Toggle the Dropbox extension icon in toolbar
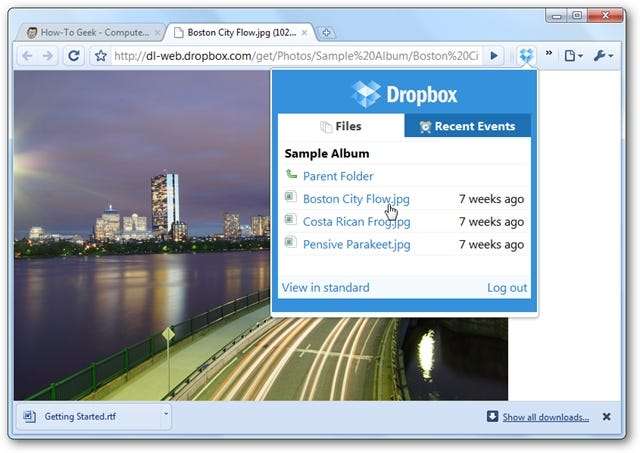The height and width of the screenshot is (453, 640). [526, 55]
